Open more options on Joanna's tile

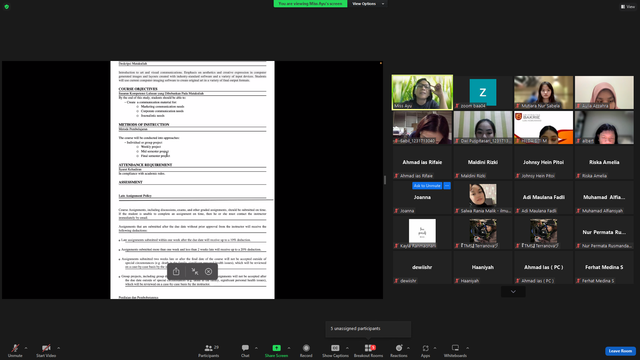point(447,186)
